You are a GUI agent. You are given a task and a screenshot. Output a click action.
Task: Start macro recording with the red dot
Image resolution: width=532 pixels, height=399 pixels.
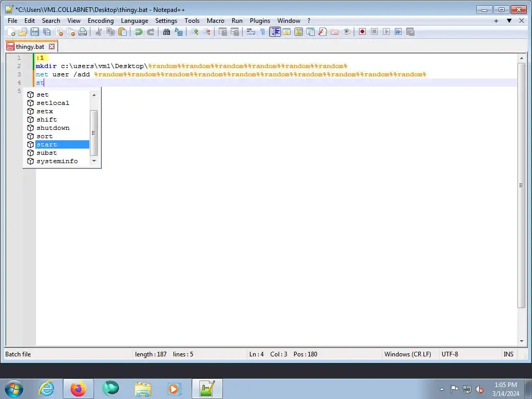[x=362, y=32]
